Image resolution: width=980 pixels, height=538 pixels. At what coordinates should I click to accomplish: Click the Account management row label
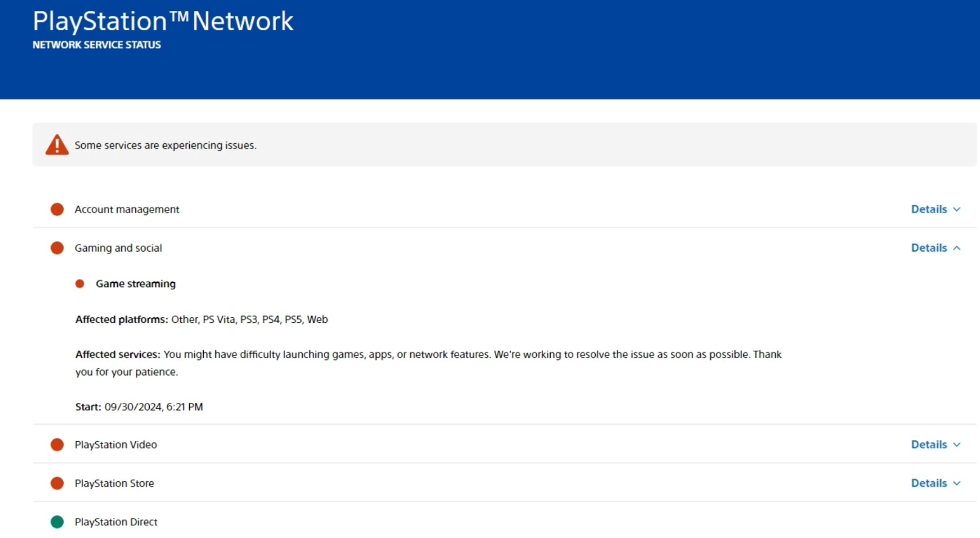click(x=127, y=209)
